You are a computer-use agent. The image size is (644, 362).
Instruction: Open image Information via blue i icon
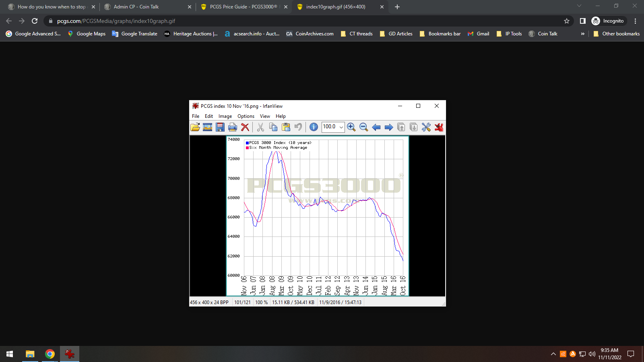[x=314, y=127]
